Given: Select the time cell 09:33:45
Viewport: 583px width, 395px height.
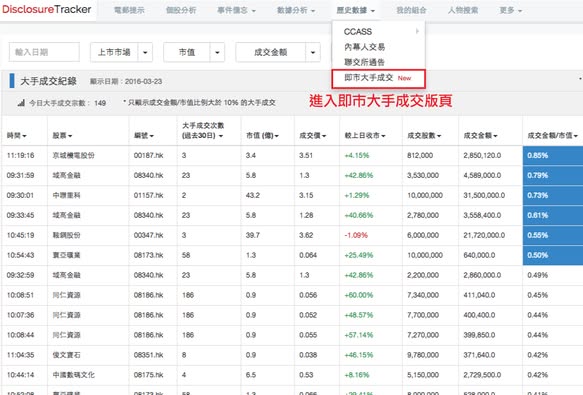Looking at the screenshot, I should 20,215.
